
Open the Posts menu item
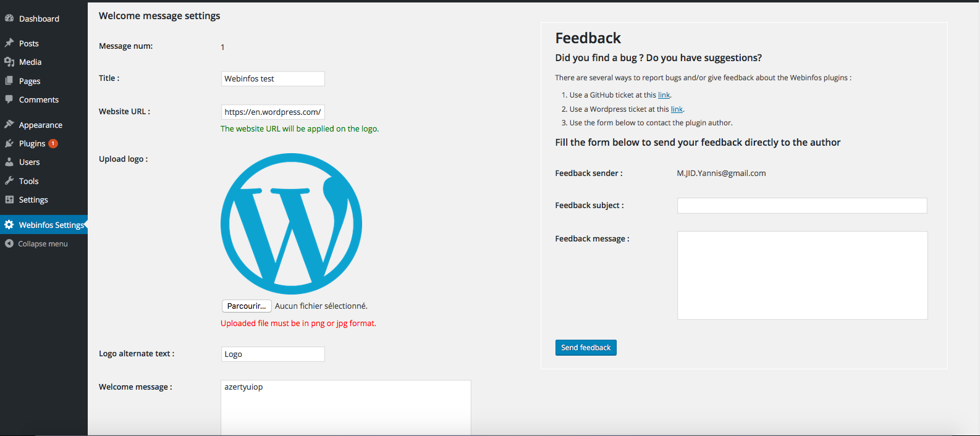(44, 43)
